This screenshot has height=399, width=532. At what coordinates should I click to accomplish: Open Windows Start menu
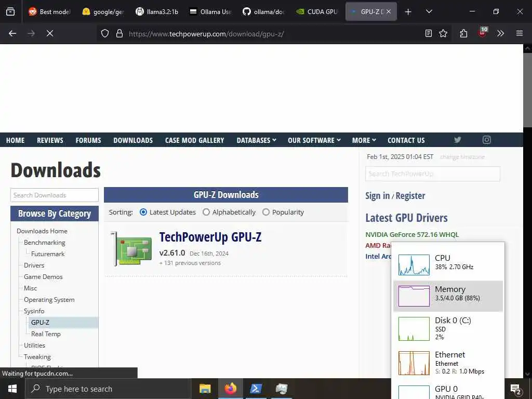pyautogui.click(x=12, y=389)
